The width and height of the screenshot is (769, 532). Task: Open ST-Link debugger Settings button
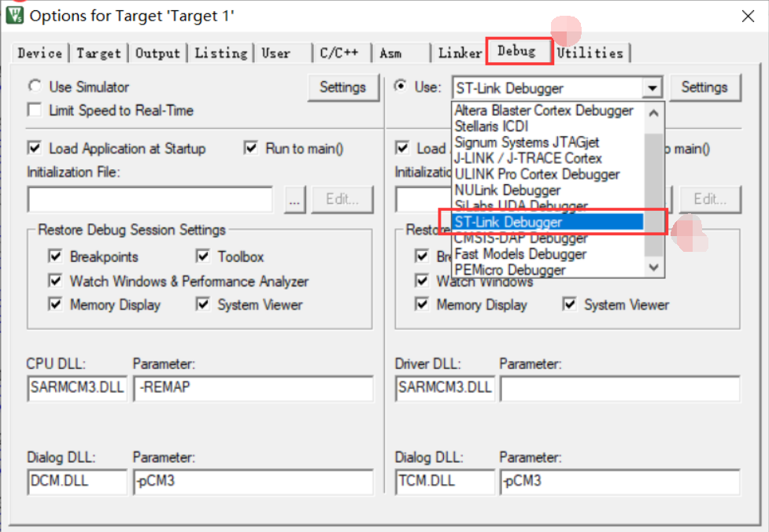tap(704, 87)
